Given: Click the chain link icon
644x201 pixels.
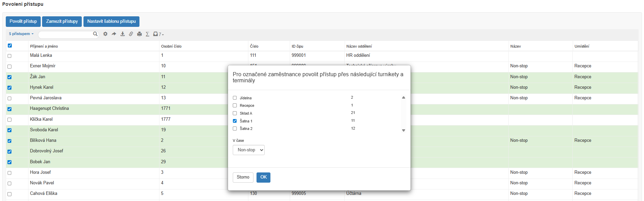Looking at the screenshot, I should pyautogui.click(x=131, y=34).
